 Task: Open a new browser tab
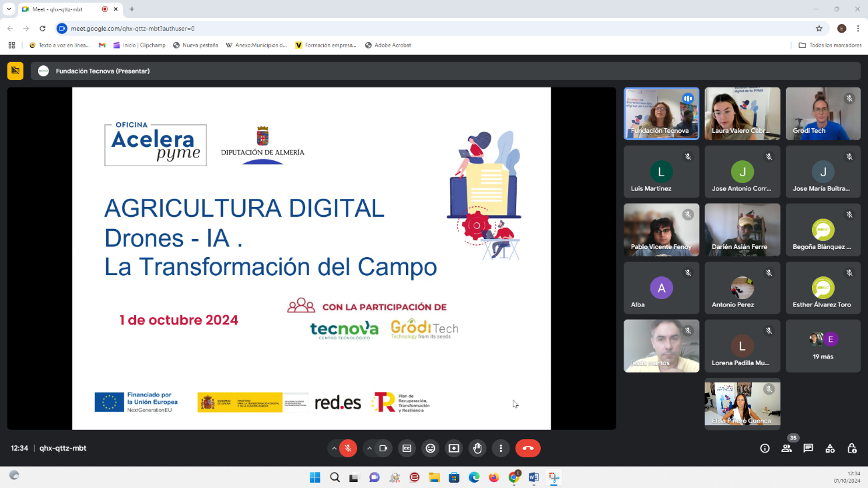[132, 9]
